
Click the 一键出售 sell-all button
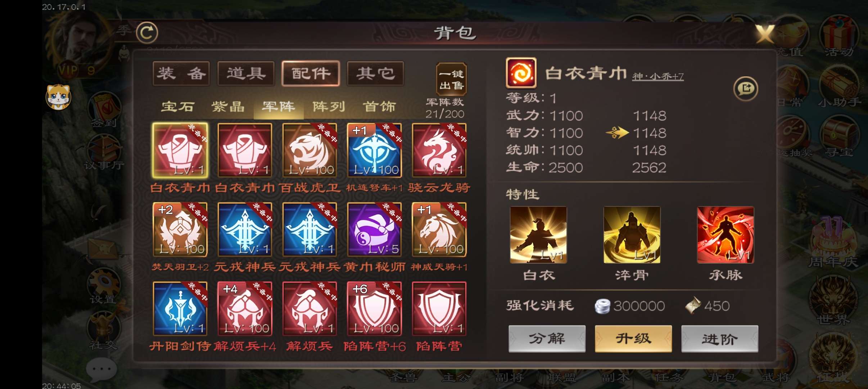(451, 79)
